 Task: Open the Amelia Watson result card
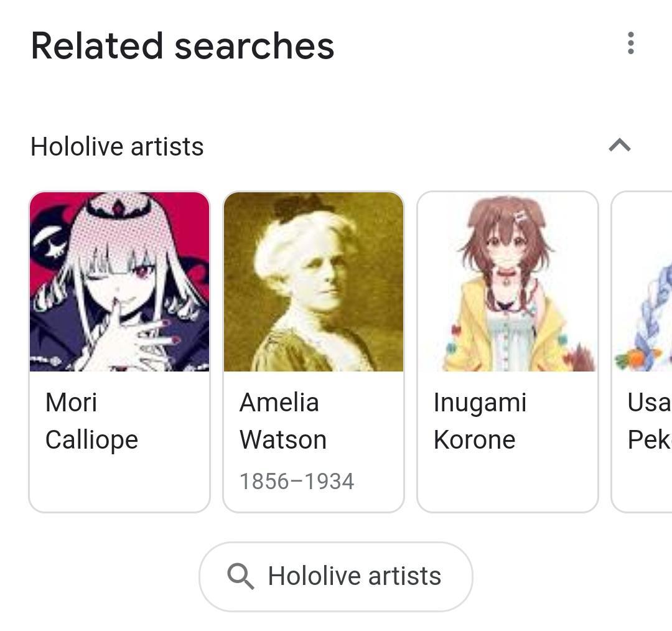(x=312, y=348)
